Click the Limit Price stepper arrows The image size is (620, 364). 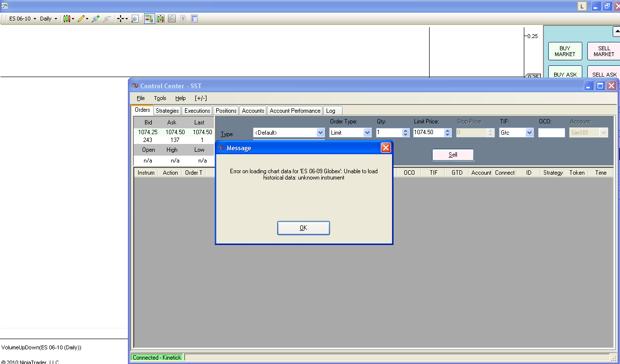coord(447,132)
